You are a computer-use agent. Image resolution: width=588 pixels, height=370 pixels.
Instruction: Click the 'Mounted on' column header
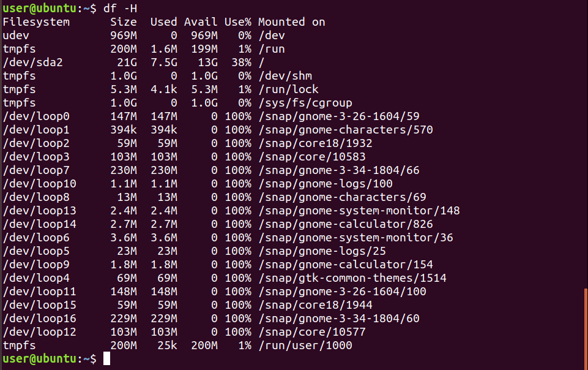coord(292,22)
